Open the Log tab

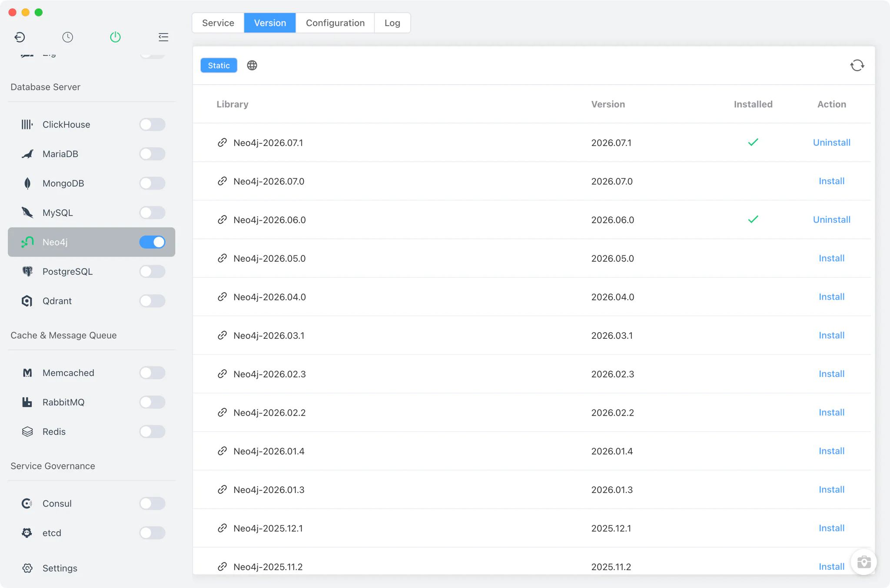click(392, 23)
